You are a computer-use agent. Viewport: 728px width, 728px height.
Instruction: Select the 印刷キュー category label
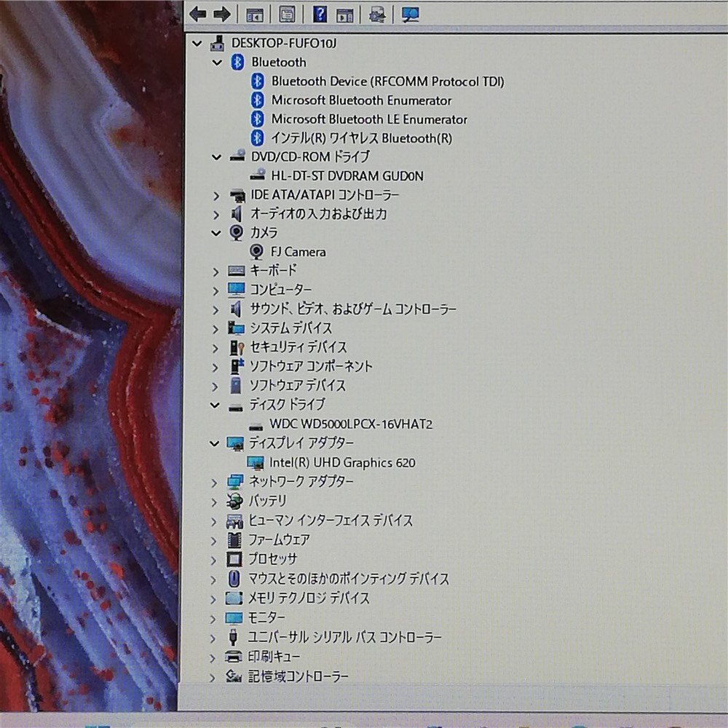274,657
